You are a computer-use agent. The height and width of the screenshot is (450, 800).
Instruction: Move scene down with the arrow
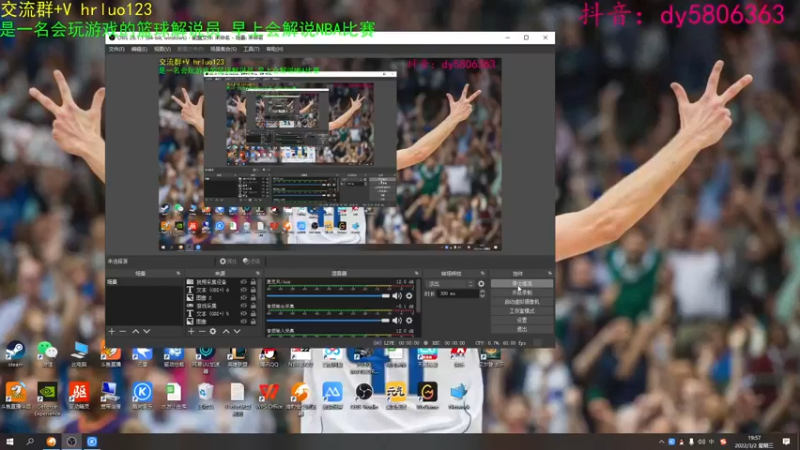146,332
